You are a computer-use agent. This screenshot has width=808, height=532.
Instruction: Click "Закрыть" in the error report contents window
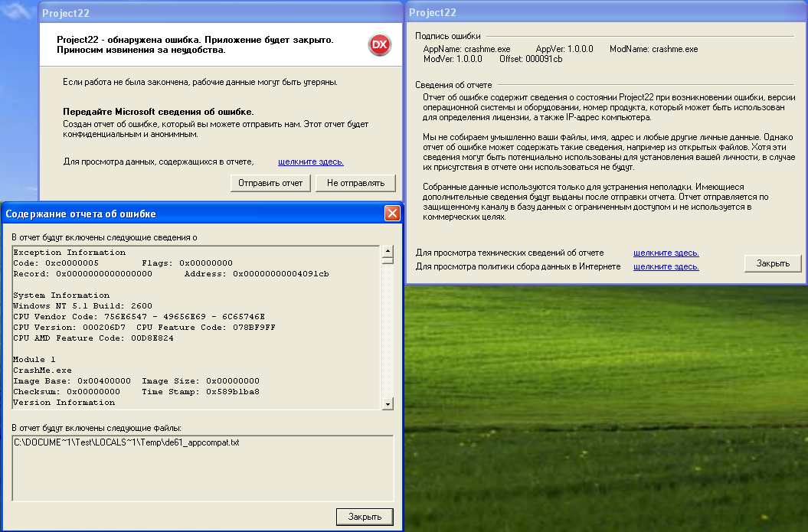tap(364, 517)
